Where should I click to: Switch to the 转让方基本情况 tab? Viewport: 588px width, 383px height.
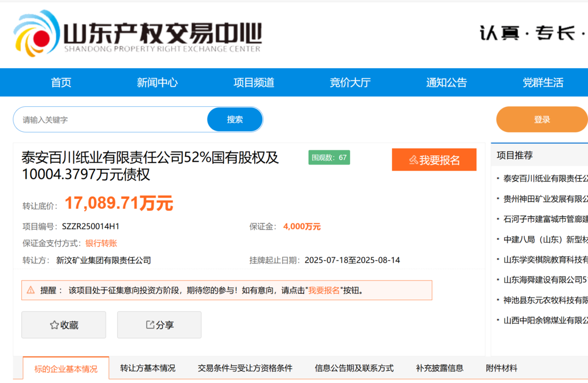(148, 368)
